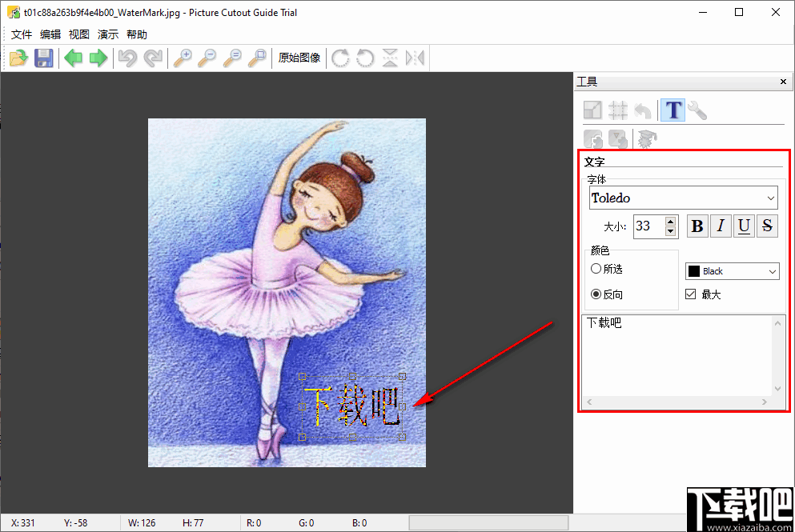Uncheck the 最大 checkbox
The width and height of the screenshot is (795, 532).
[x=691, y=294]
